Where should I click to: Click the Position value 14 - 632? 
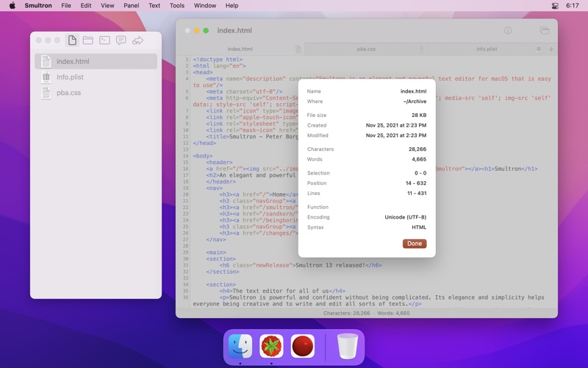tap(416, 183)
